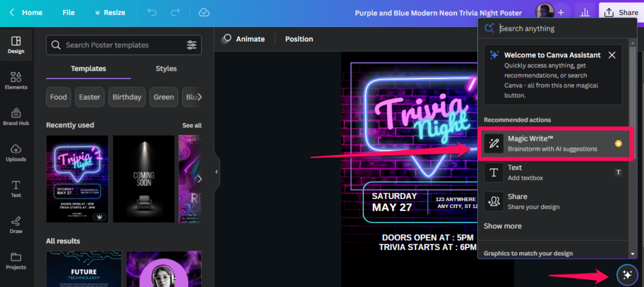This screenshot has width=644, height=287.
Task: Switch to the Templates tab
Action: (x=88, y=68)
